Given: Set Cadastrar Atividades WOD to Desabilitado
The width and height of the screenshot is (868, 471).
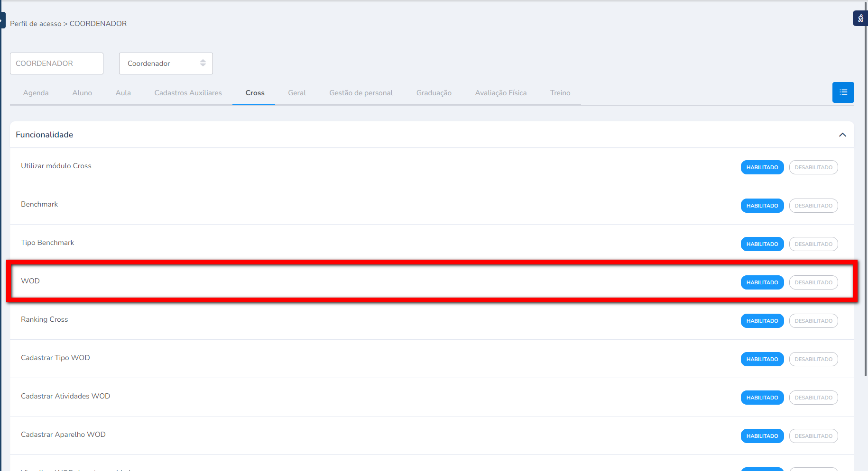Looking at the screenshot, I should (813, 398).
